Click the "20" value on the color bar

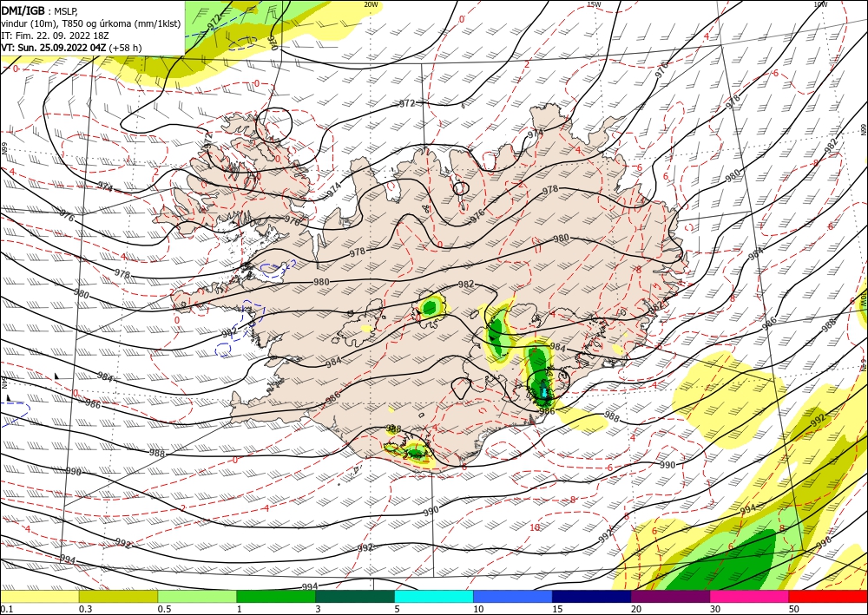636,609
